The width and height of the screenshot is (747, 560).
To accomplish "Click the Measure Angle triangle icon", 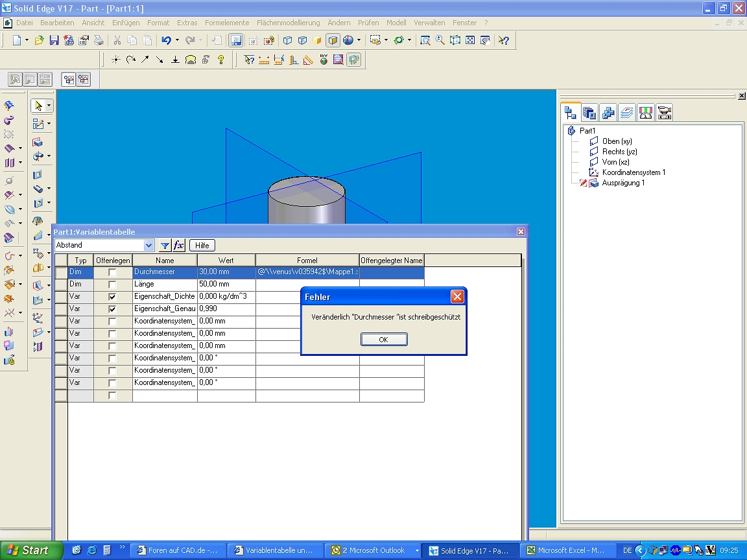I will click(309, 60).
